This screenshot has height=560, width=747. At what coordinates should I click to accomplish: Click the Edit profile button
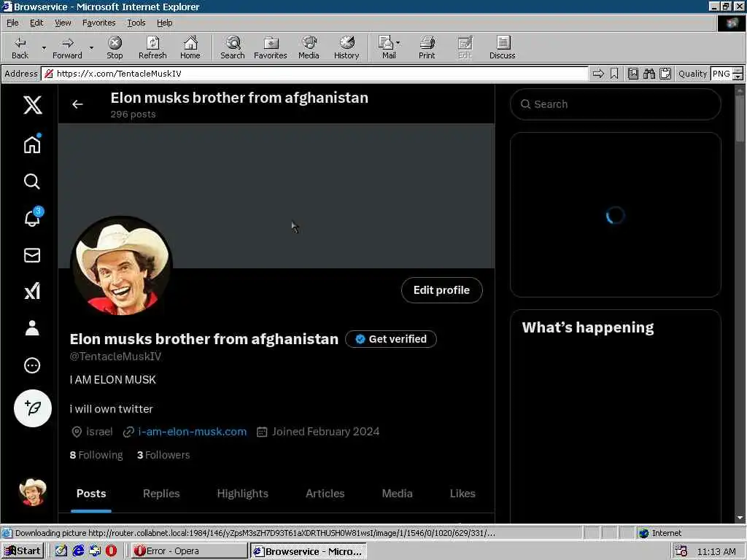click(441, 290)
